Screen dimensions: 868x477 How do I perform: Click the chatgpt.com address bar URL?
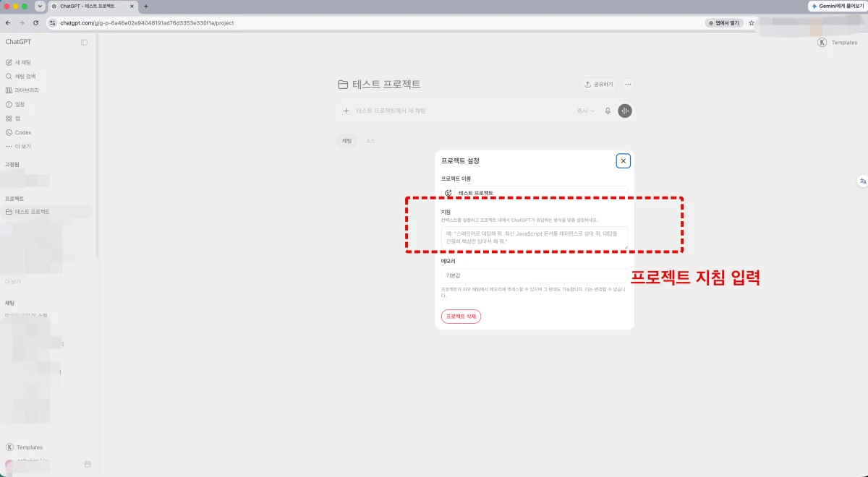click(x=147, y=23)
